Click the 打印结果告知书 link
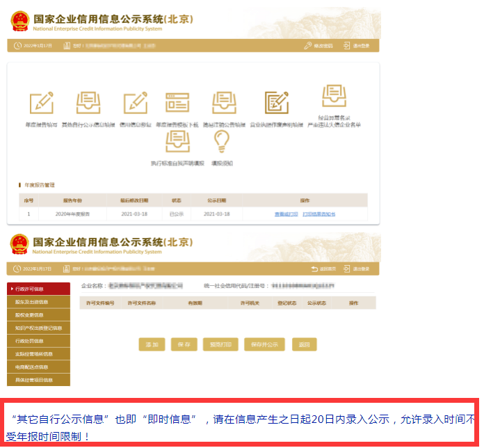Screen dimensions: 484x448 318,214
